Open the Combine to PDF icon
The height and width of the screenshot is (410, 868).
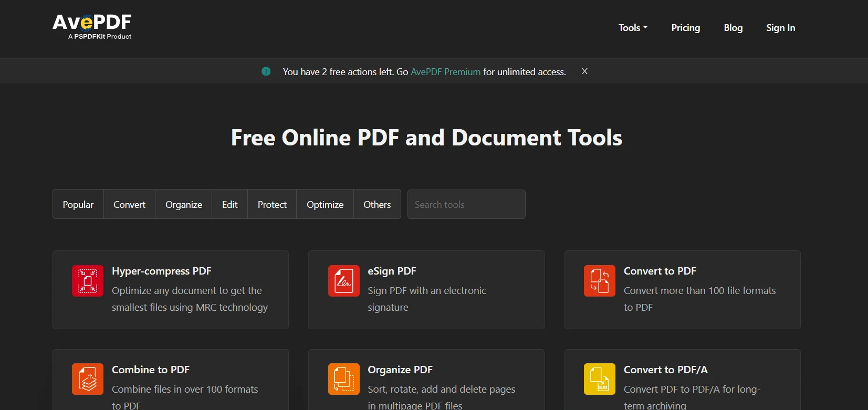tap(88, 379)
